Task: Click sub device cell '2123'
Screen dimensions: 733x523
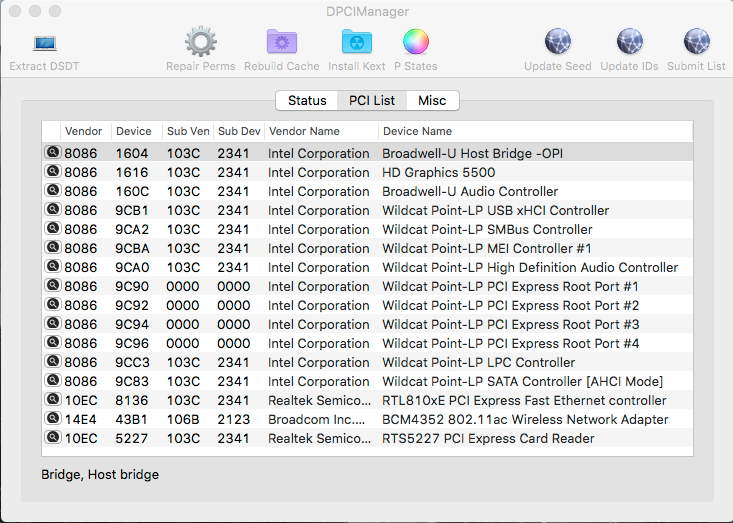Action: coord(234,419)
